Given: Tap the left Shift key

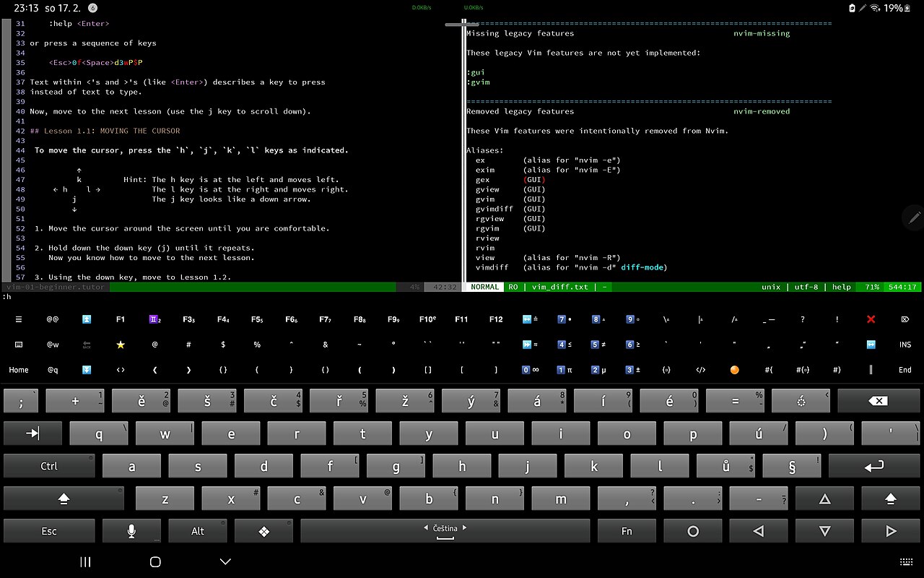Looking at the screenshot, I should (64, 499).
